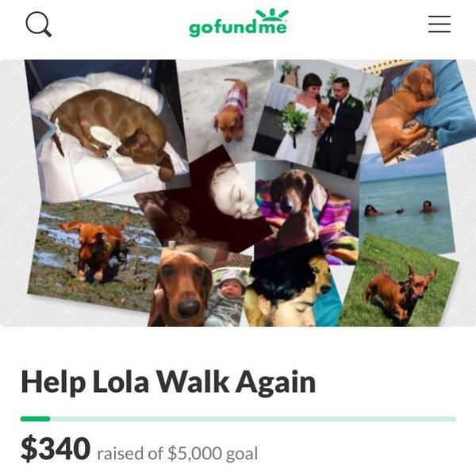
Task: Open the hamburger menu
Action: (x=440, y=24)
